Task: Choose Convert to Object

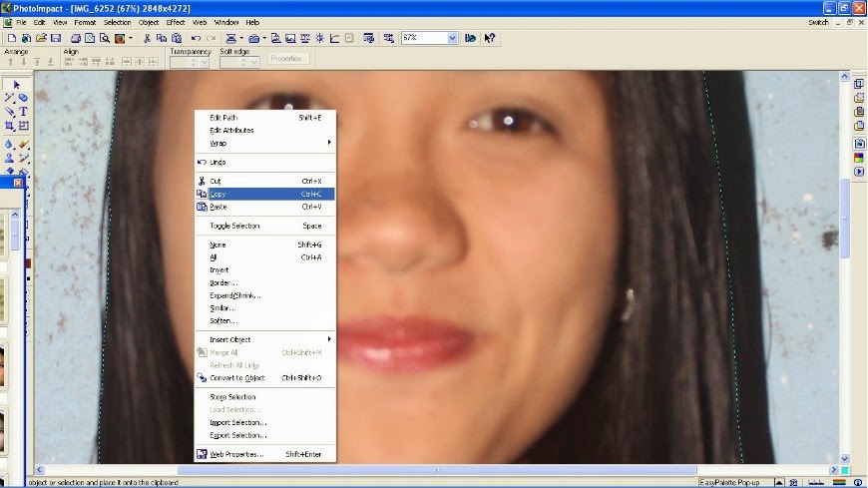Action: click(x=265, y=378)
